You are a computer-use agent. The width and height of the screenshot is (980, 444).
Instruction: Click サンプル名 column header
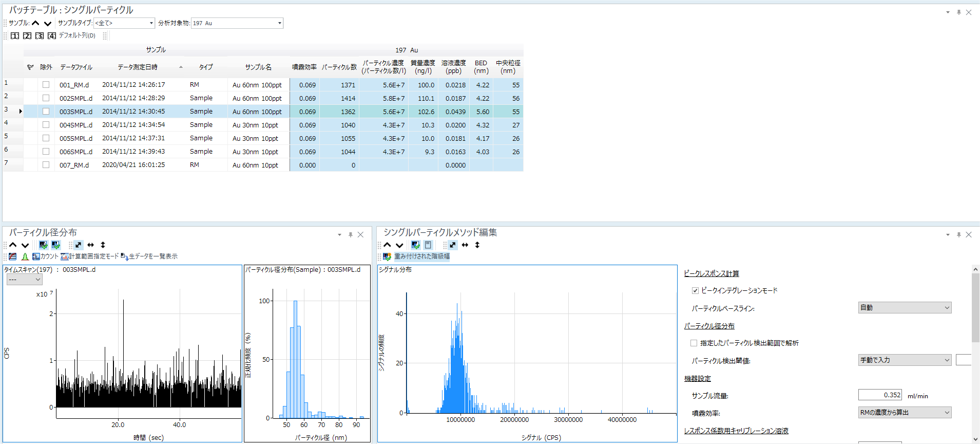point(258,67)
